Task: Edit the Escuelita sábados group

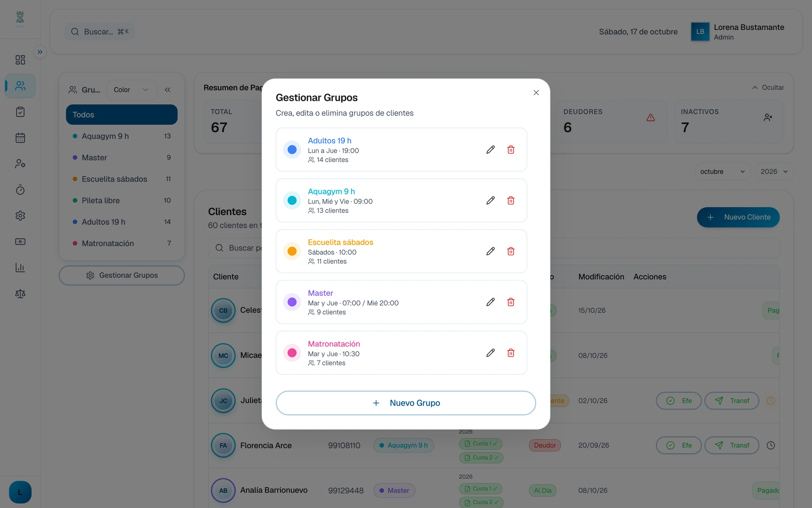Action: [x=490, y=251]
